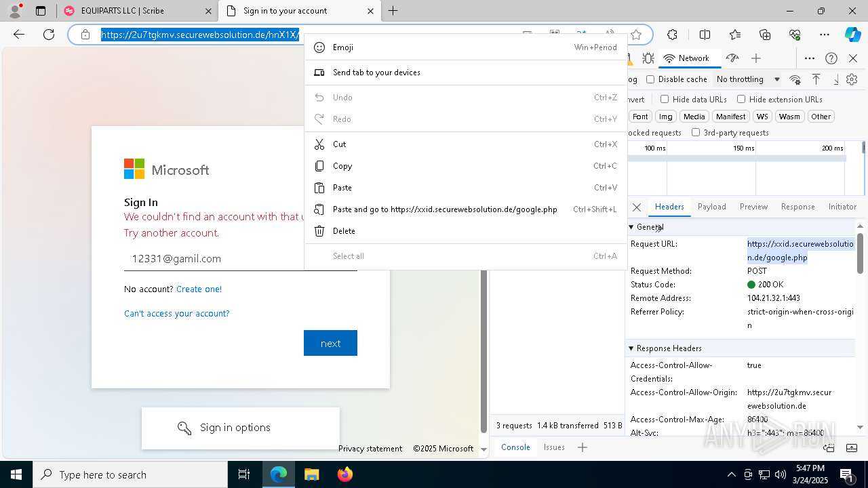Screen dimensions: 868x488
Task: Switch to the Initiator tab
Action: point(842,207)
